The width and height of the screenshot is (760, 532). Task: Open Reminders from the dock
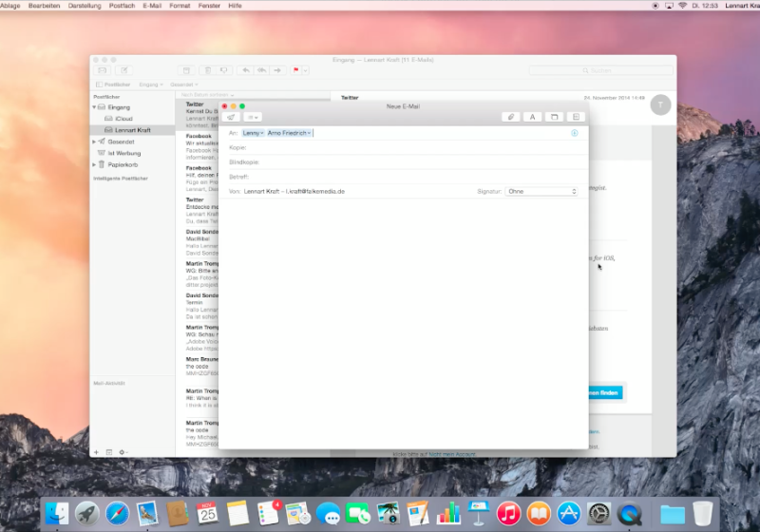point(268,514)
